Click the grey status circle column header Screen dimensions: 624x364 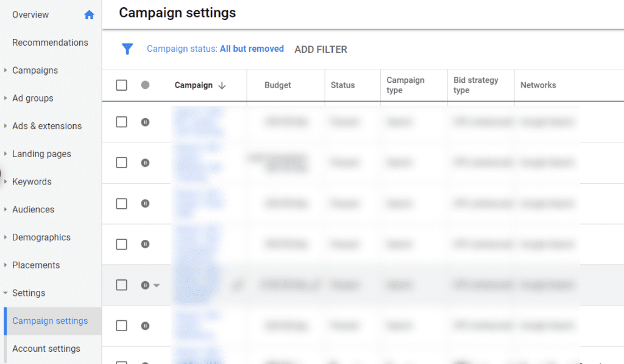145,85
